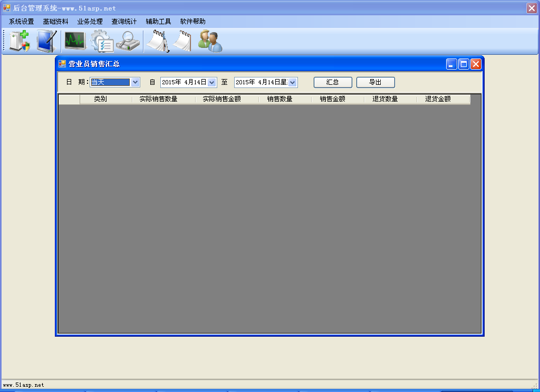Open the start date picker dropdown

point(212,82)
